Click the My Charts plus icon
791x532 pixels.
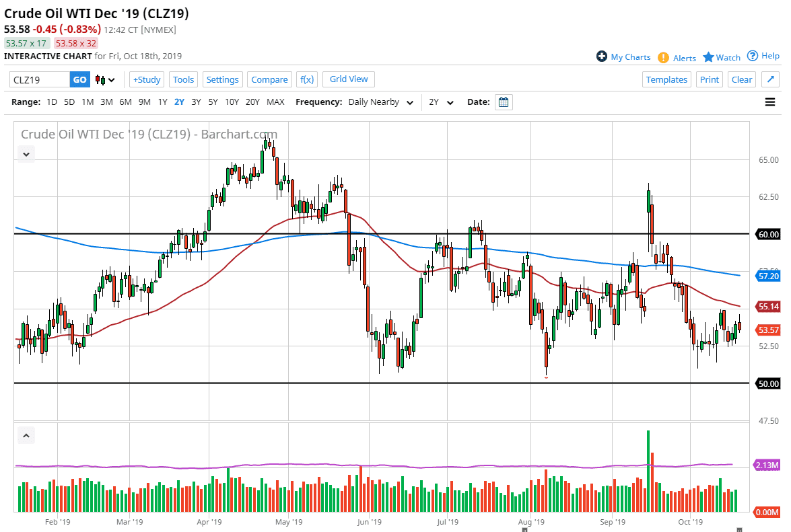602,56
